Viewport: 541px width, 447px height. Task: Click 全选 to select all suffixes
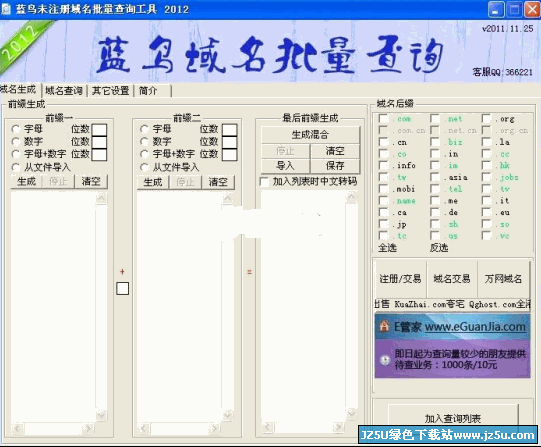(x=387, y=248)
